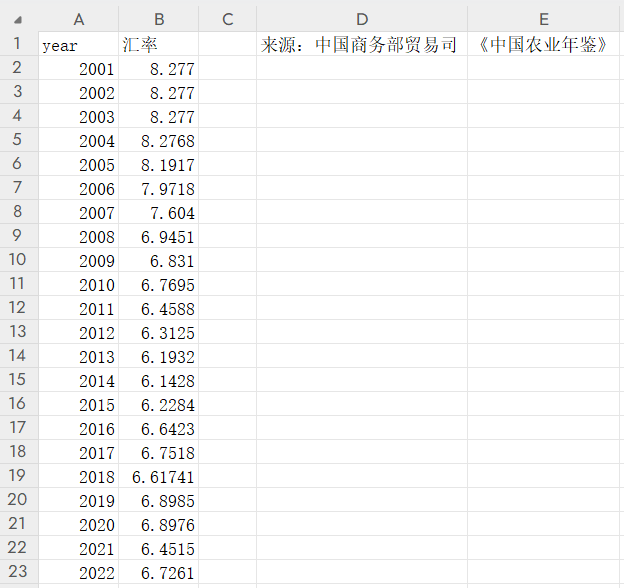
Task: Click cell '来源：中国商务部贸易司'
Action: coord(362,44)
